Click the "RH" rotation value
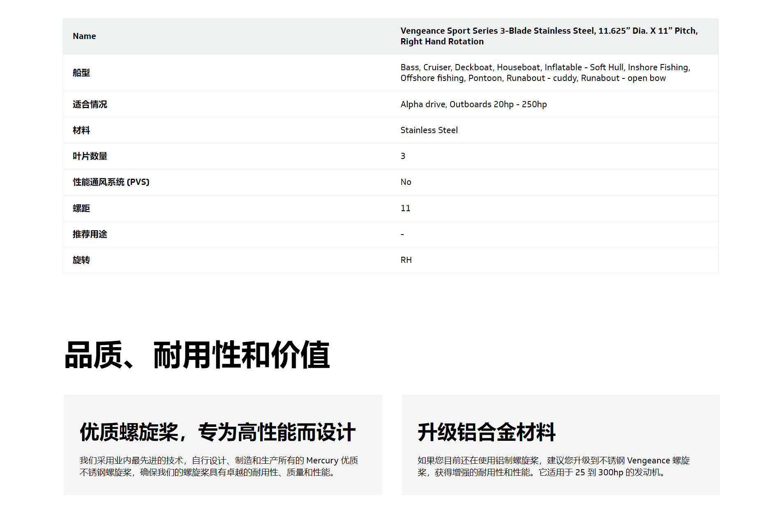This screenshot has height=532, width=771. point(406,260)
